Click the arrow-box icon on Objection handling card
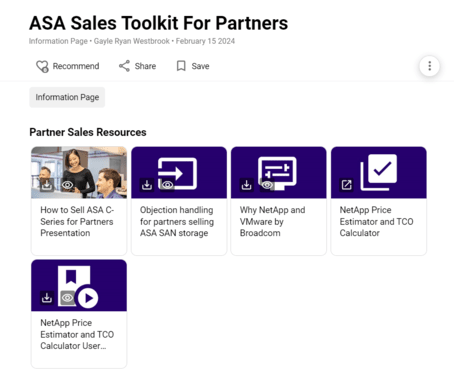This screenshot has width=454, height=379. (x=178, y=173)
